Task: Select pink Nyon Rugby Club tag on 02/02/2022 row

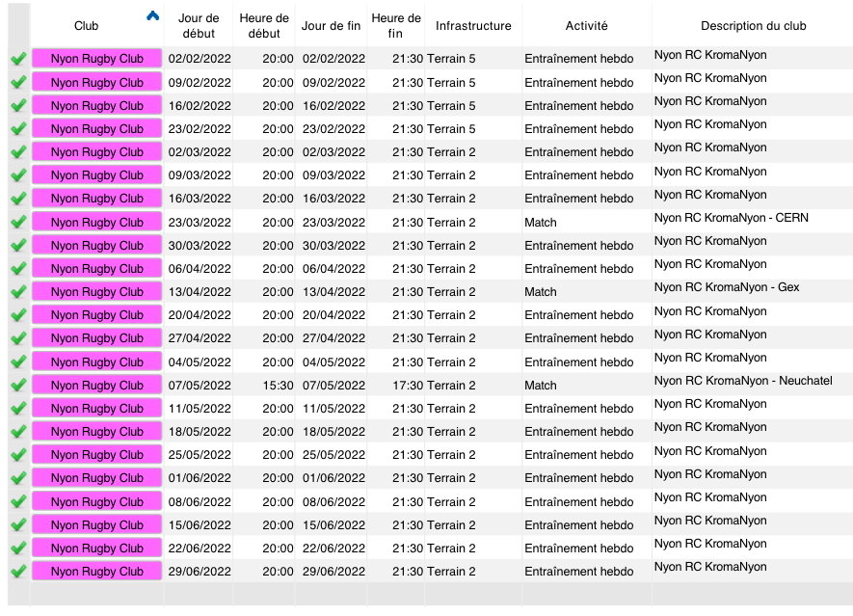Action: pyautogui.click(x=96, y=59)
